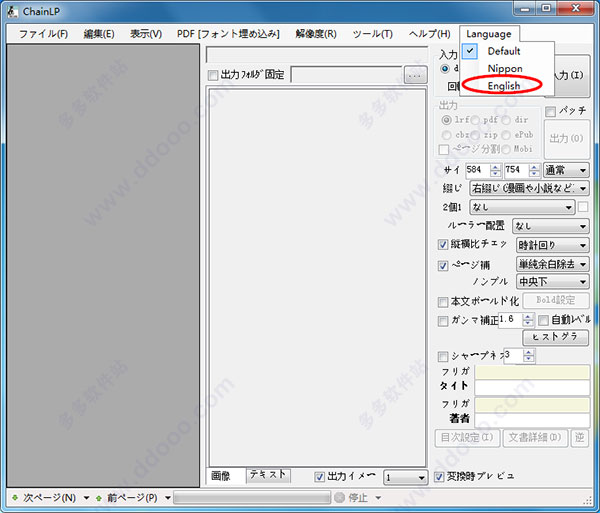Toggle 出力イメージ checkbox
Viewport: 600px width, 513px height.
click(x=319, y=477)
